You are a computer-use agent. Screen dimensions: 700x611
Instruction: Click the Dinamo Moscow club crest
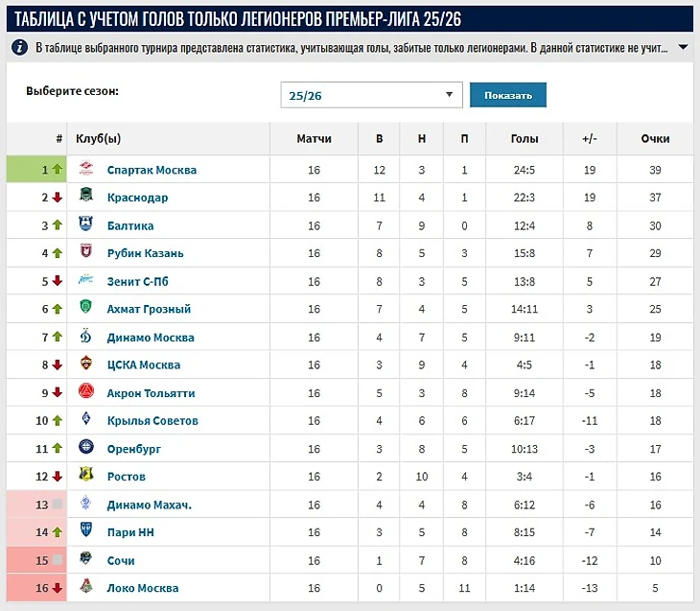(86, 337)
